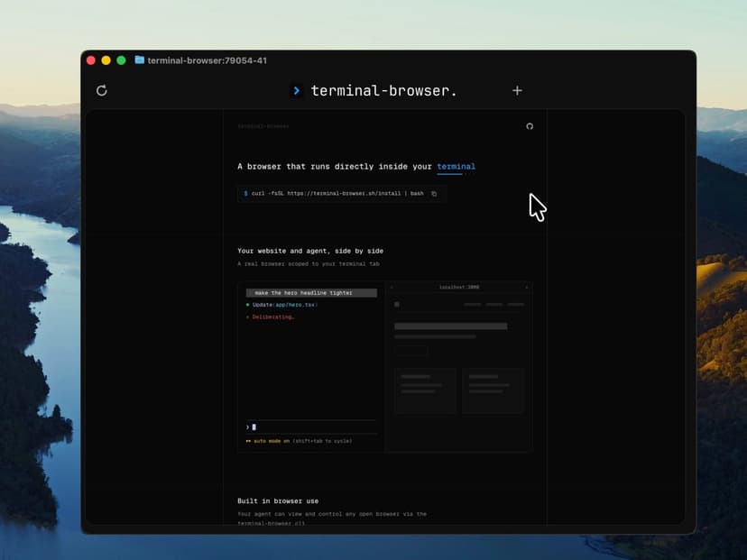The width and height of the screenshot is (747, 560).
Task: Reload the page with the refresh icon
Action: point(101,90)
